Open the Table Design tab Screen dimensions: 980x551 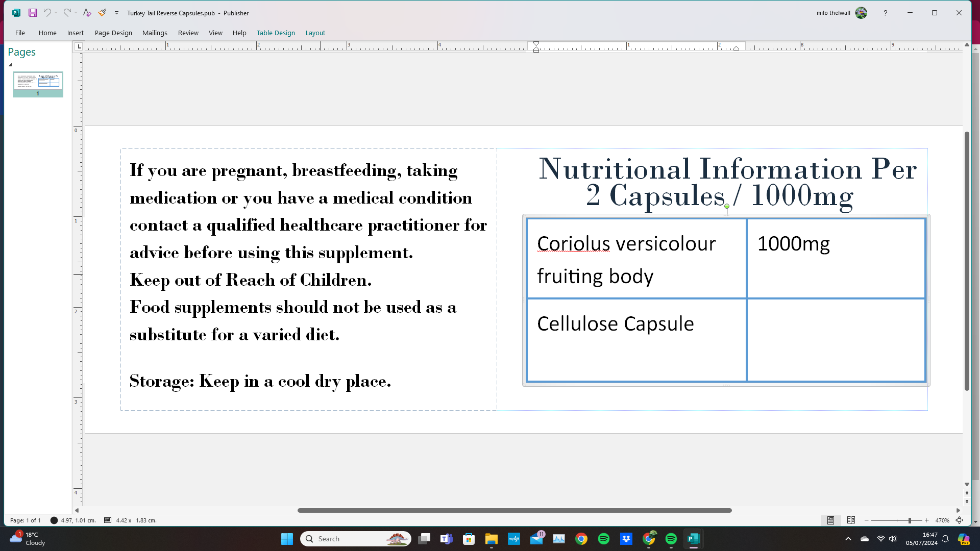click(x=275, y=32)
